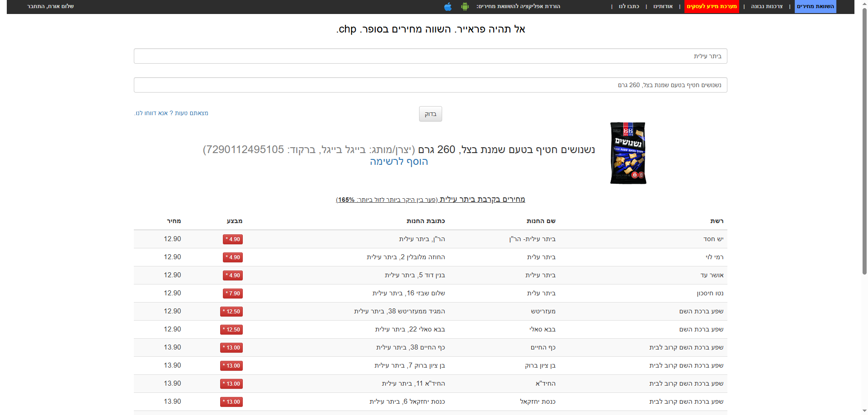Click the city input showing ביתר עילית
This screenshot has height=415, width=868.
[430, 56]
